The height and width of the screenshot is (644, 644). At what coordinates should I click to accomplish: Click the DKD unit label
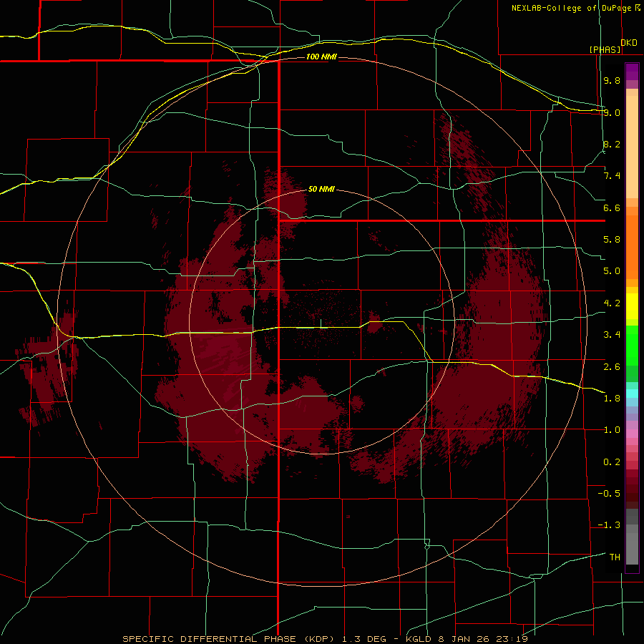[x=629, y=43]
